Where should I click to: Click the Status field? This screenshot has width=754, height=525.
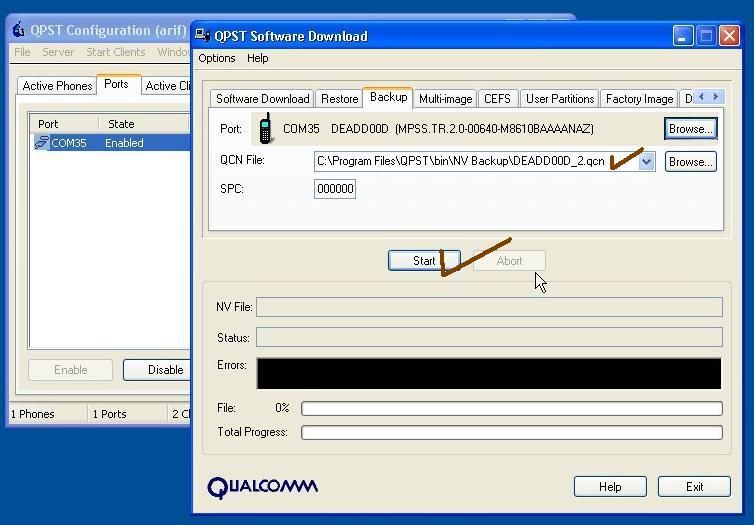[489, 337]
